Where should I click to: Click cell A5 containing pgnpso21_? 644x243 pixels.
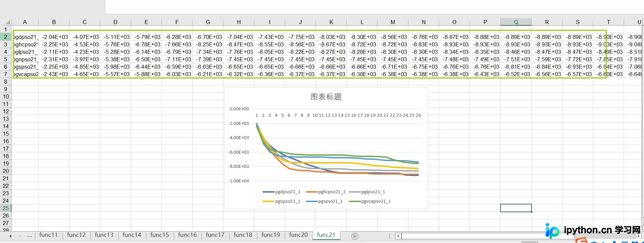(x=25, y=59)
